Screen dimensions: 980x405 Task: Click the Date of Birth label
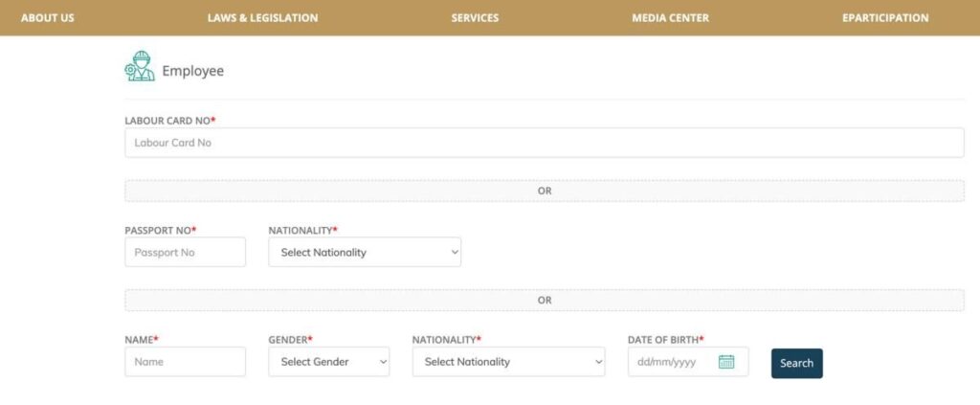click(664, 340)
